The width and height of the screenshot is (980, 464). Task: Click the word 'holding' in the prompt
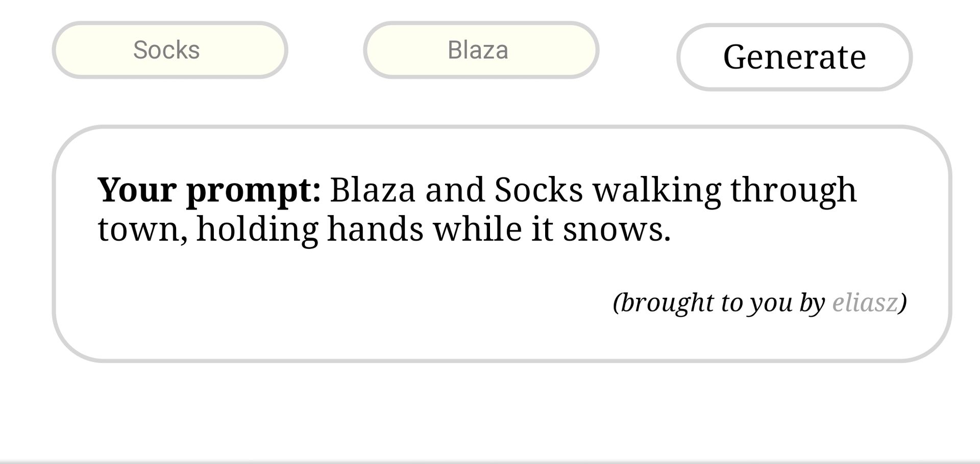click(x=257, y=230)
